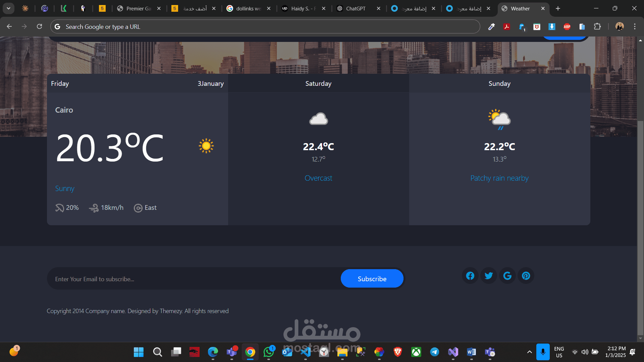Image resolution: width=644 pixels, height=362 pixels.
Task: Click the Patchy rain nearby text
Action: [x=499, y=178]
